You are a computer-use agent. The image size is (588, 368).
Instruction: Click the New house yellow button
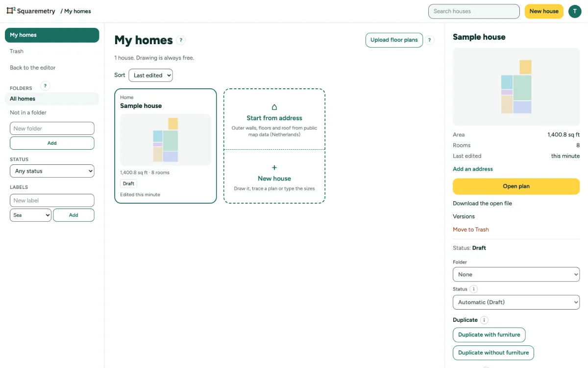click(x=544, y=11)
